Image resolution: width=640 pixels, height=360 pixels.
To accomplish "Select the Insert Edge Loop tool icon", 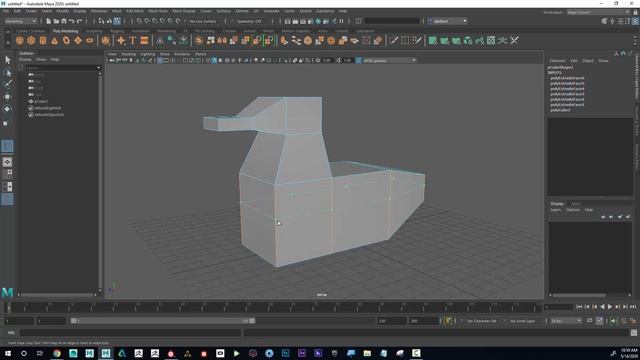I will tap(405, 40).
